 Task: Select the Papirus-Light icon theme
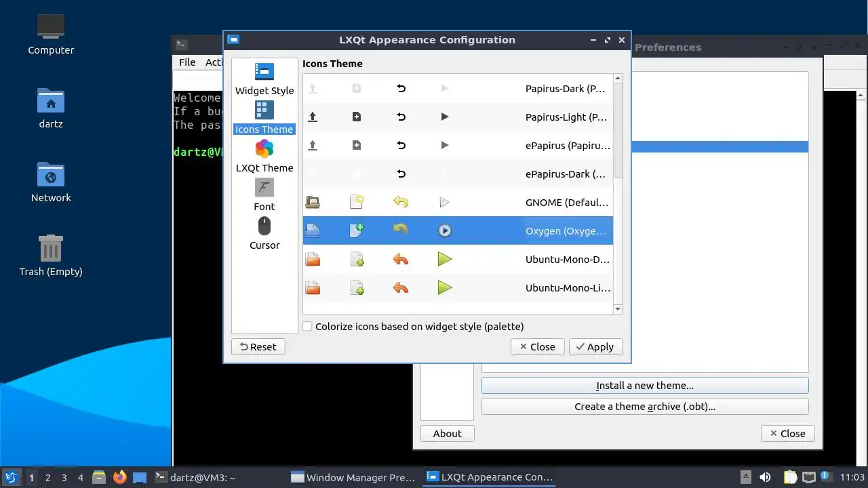pyautogui.click(x=458, y=117)
